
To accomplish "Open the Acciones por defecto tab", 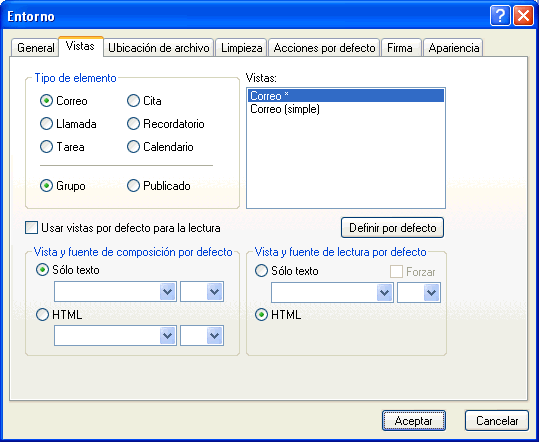I will click(324, 48).
